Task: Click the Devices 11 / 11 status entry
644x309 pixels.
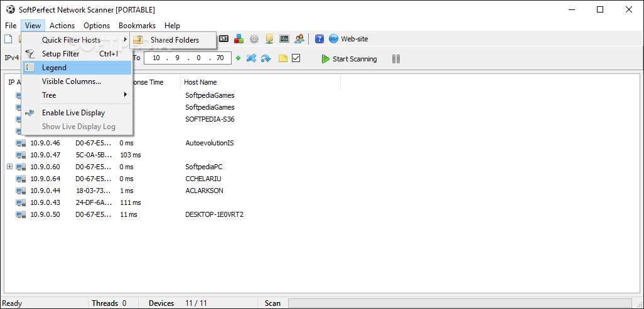Action: (178, 303)
